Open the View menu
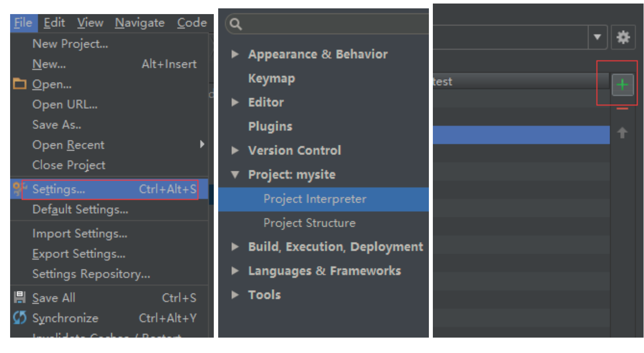Screen dimensions: 644x353 click(x=90, y=23)
